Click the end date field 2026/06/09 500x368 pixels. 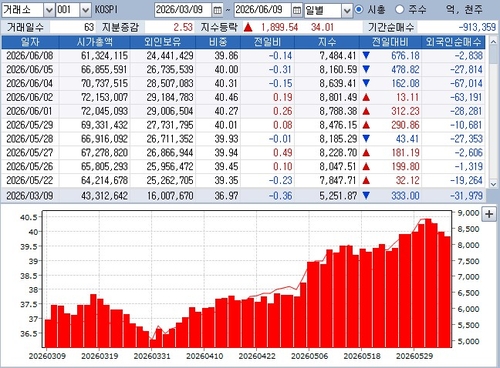click(x=263, y=10)
